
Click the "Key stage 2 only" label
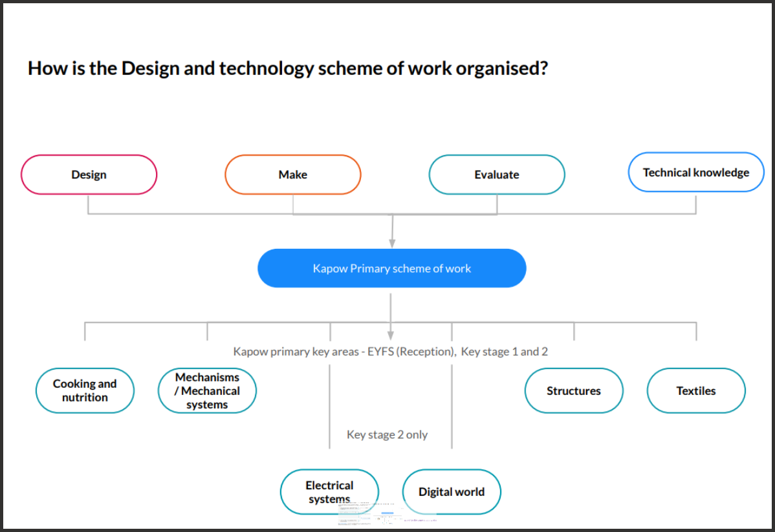(387, 434)
